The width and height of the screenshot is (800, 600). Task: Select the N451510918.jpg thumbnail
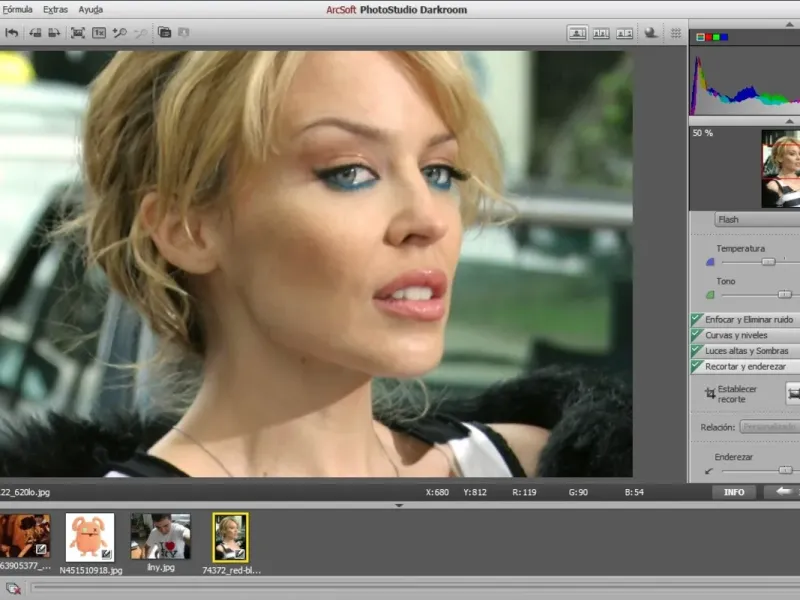90,538
